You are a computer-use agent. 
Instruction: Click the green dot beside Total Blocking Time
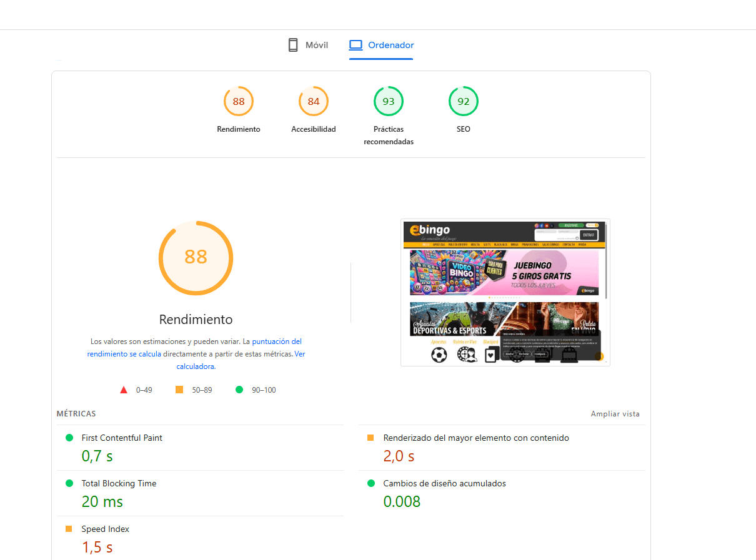coord(69,483)
